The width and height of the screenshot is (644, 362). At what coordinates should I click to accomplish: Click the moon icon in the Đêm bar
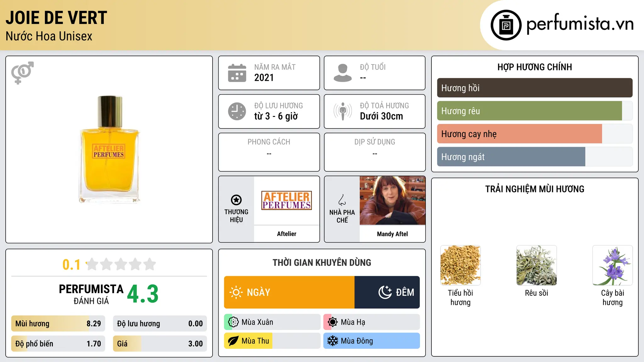(385, 292)
